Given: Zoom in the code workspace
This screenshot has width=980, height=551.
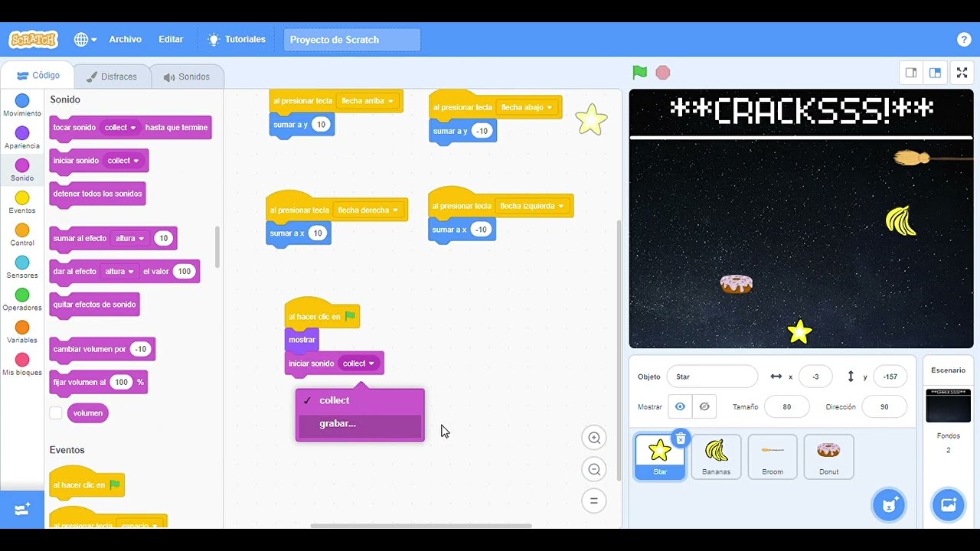Looking at the screenshot, I should pyautogui.click(x=593, y=438).
